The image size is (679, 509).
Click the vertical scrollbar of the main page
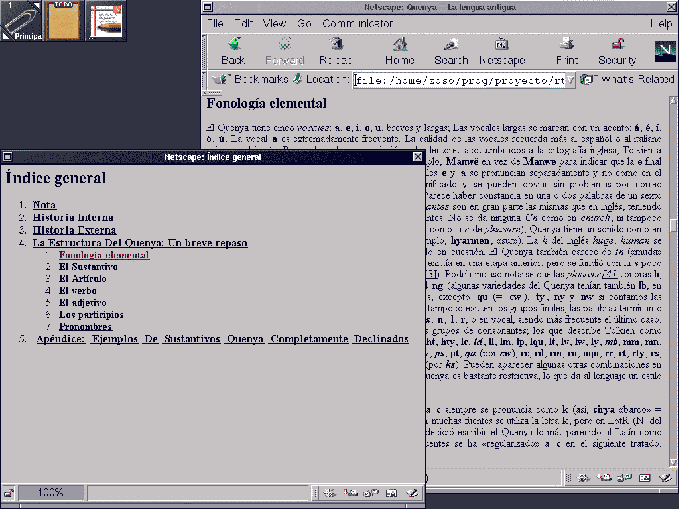click(x=672, y=300)
